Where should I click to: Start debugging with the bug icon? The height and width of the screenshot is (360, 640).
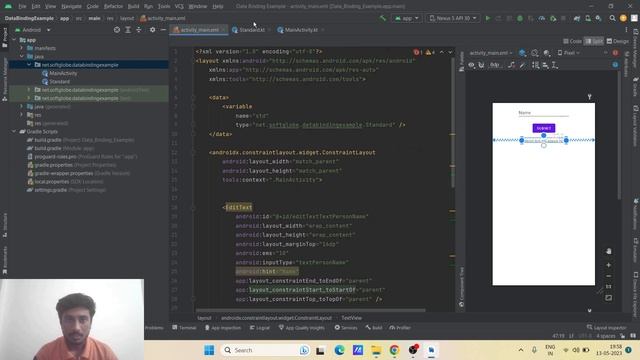point(520,18)
